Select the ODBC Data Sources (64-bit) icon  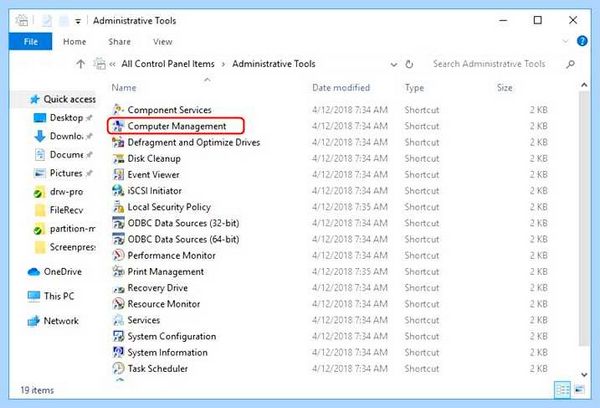(118, 239)
